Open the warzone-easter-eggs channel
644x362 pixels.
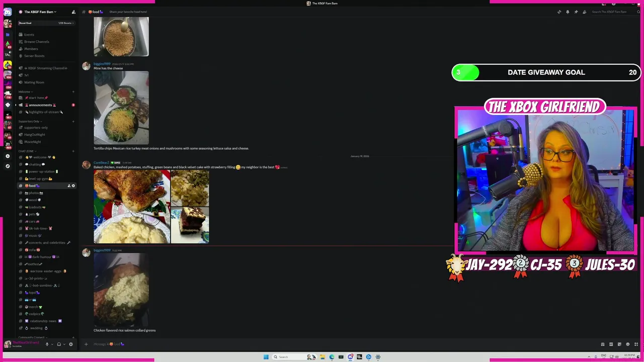[46, 271]
